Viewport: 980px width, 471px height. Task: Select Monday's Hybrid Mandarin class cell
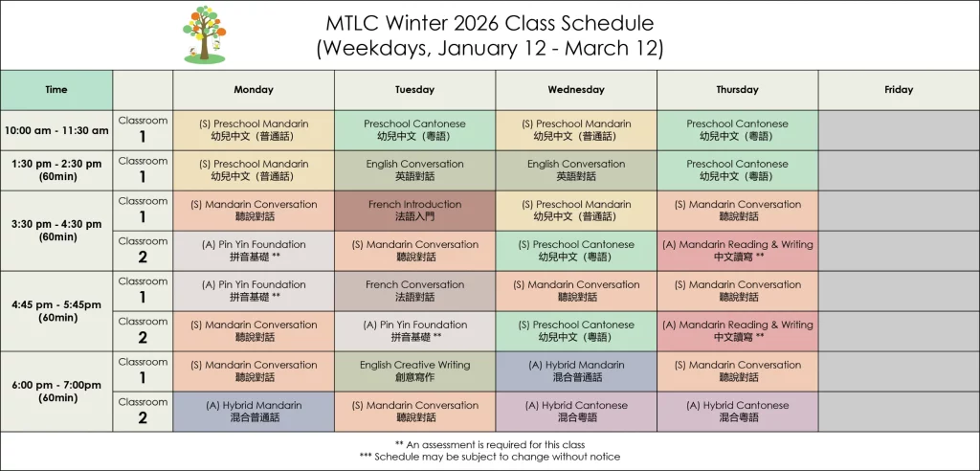[x=254, y=412]
